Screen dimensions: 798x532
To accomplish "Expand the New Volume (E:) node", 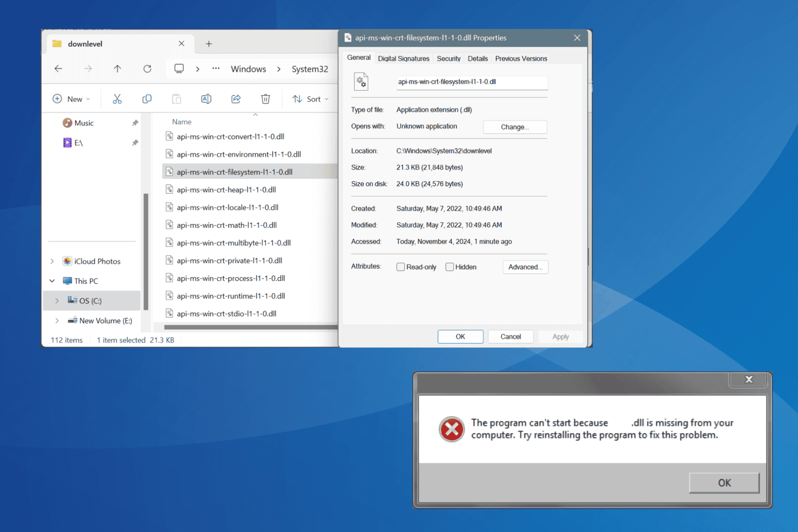I will [x=57, y=321].
